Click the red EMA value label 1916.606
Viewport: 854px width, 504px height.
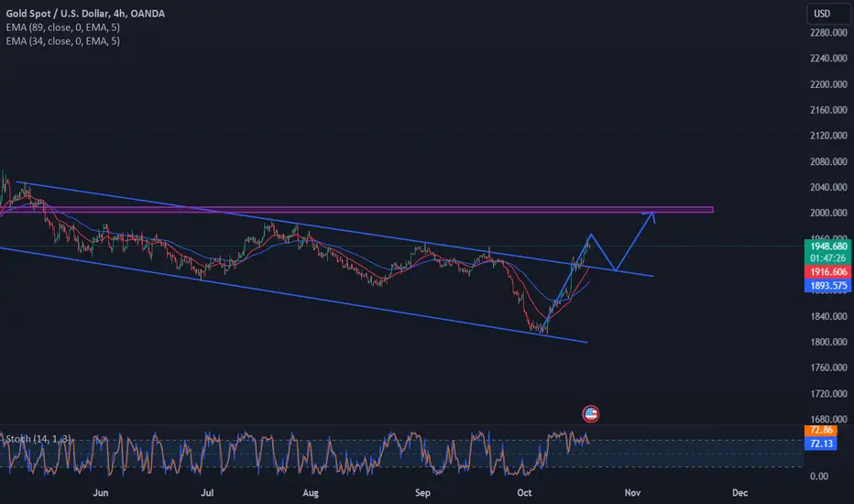click(x=827, y=272)
